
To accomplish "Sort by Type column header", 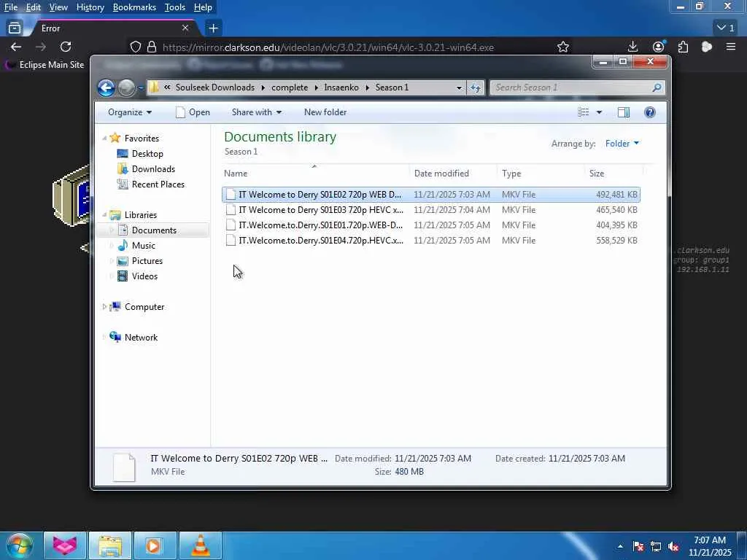I will click(541, 174).
